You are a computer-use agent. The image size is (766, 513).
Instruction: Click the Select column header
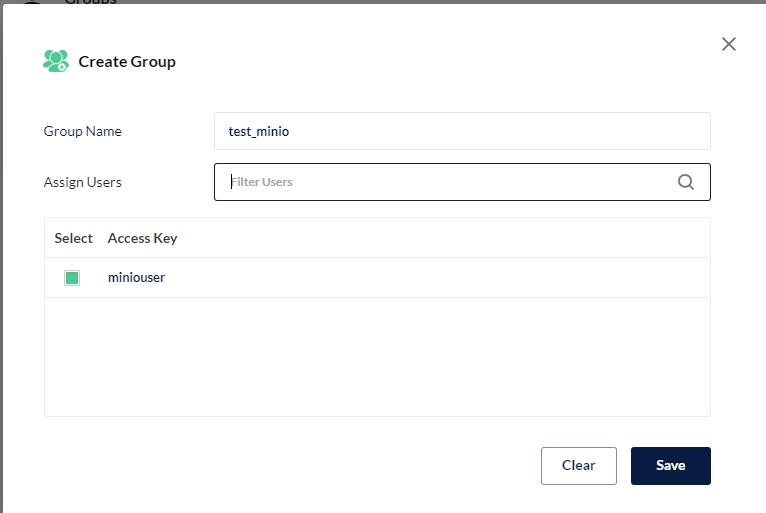point(73,238)
